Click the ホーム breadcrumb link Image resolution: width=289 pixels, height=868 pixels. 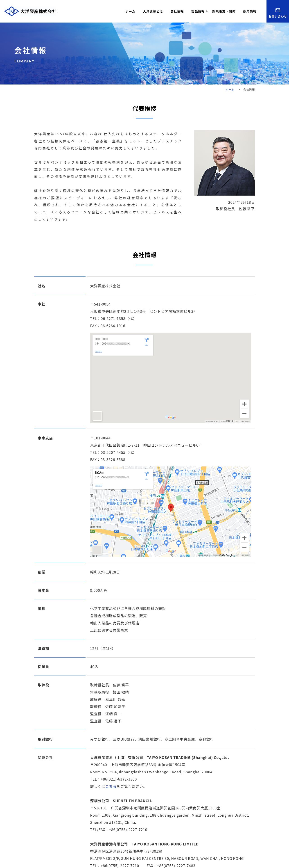point(230,90)
